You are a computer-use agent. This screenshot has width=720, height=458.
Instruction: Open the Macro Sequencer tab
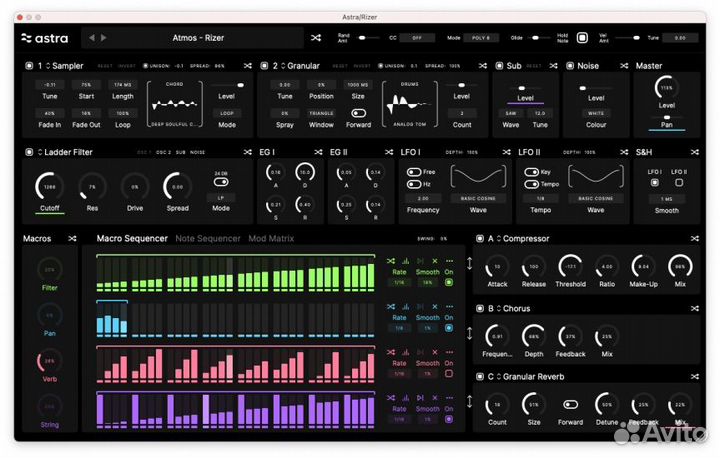[x=132, y=238]
